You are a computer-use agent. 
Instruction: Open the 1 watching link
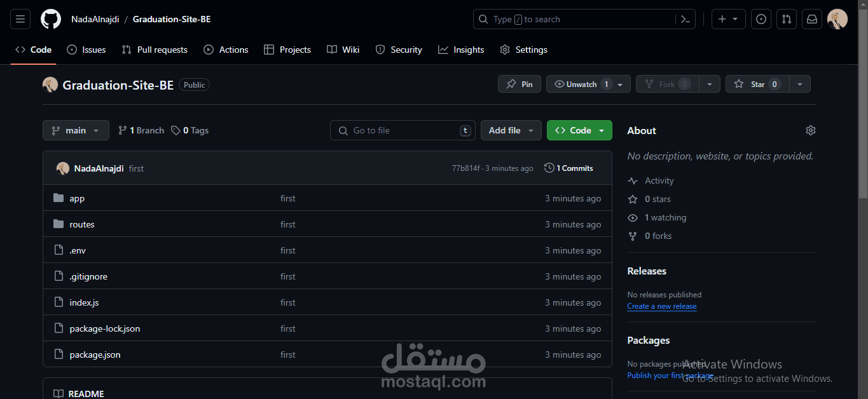click(665, 217)
